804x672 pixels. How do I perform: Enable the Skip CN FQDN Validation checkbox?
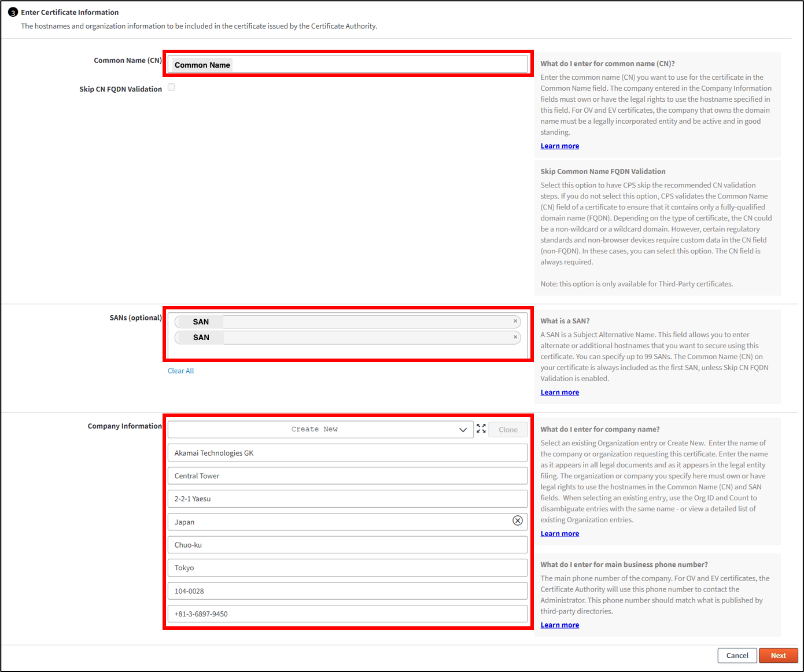point(171,87)
